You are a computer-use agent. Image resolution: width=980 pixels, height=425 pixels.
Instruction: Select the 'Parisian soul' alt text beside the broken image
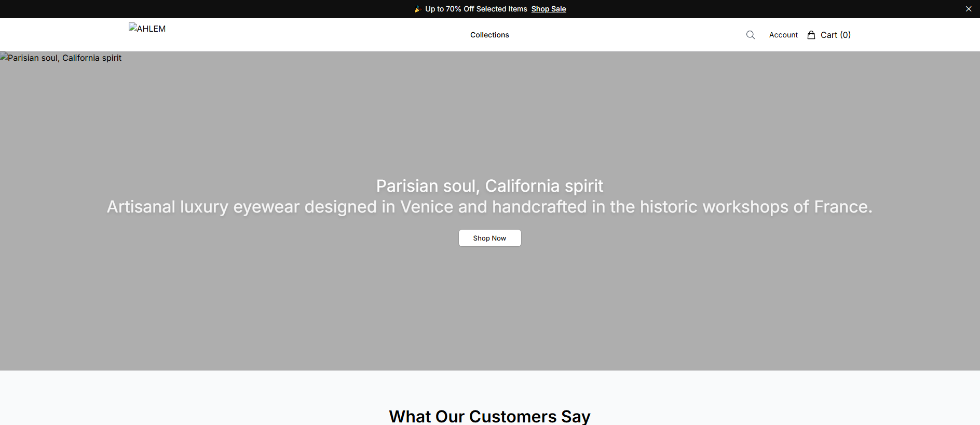[x=64, y=58]
